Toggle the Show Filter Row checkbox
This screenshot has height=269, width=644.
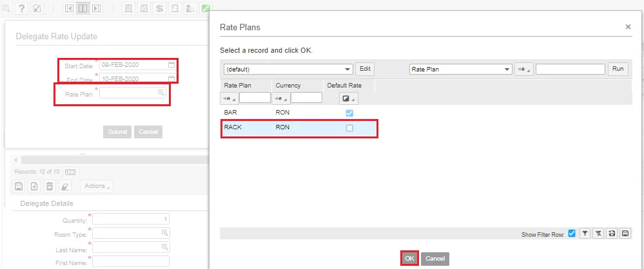click(x=572, y=234)
